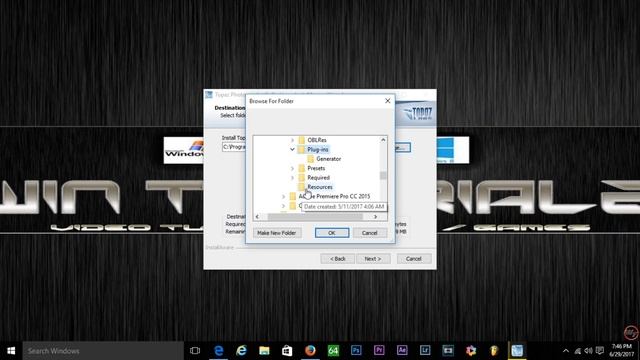Show hidden system tray icons
This screenshot has height=360, width=640.
click(566, 351)
